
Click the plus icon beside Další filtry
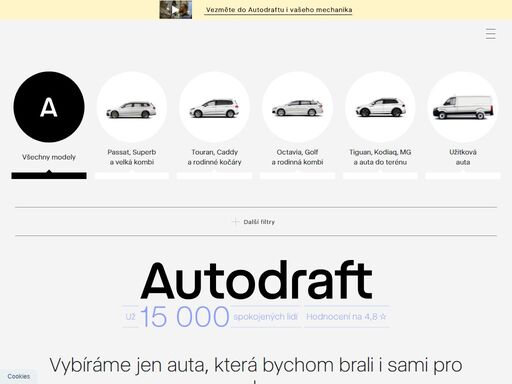click(236, 222)
